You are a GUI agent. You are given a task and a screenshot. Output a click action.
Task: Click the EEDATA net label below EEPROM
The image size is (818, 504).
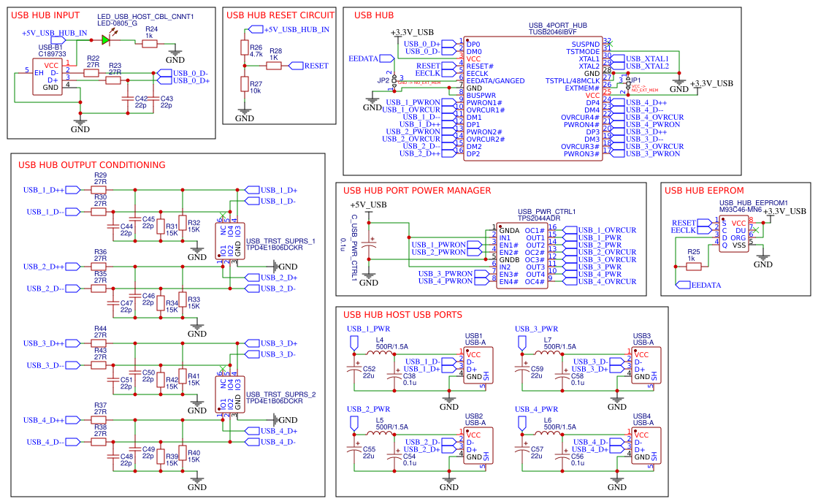pos(706,285)
